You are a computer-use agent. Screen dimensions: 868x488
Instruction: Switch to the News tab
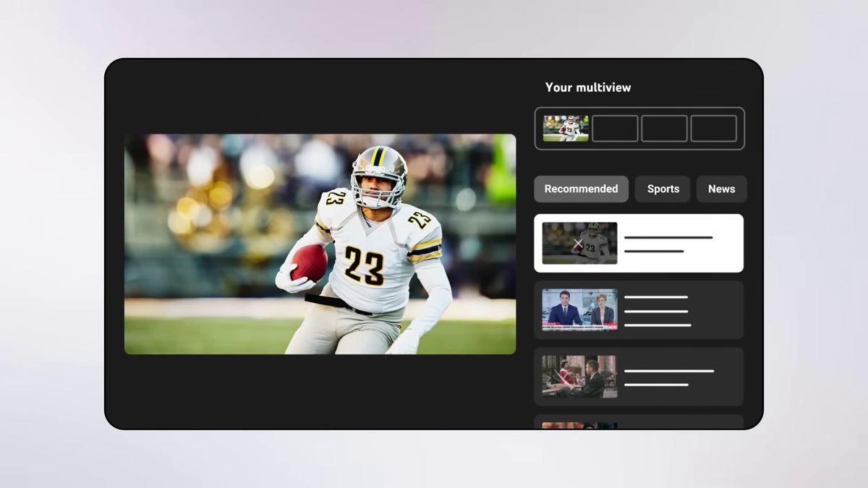point(721,189)
